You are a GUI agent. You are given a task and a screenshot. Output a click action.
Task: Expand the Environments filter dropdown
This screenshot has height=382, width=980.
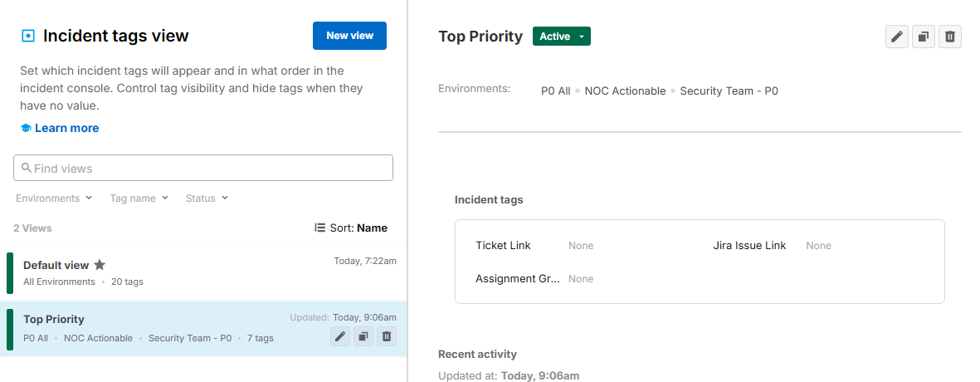pyautogui.click(x=54, y=198)
